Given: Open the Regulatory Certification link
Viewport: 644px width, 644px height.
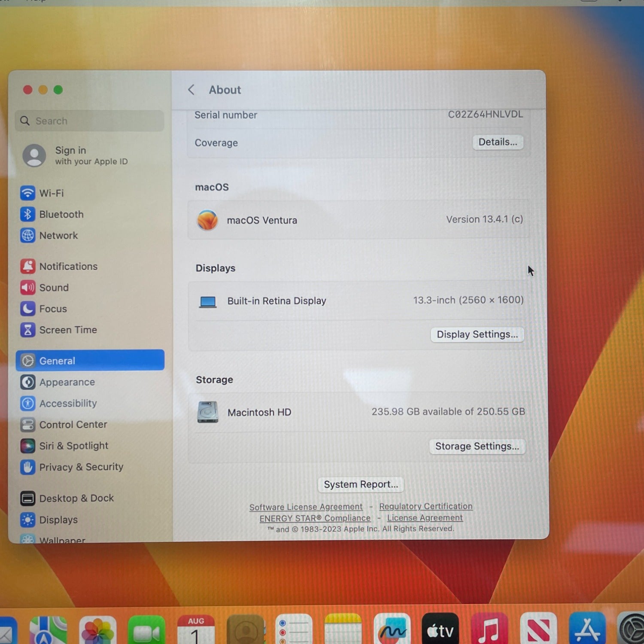Looking at the screenshot, I should tap(426, 506).
